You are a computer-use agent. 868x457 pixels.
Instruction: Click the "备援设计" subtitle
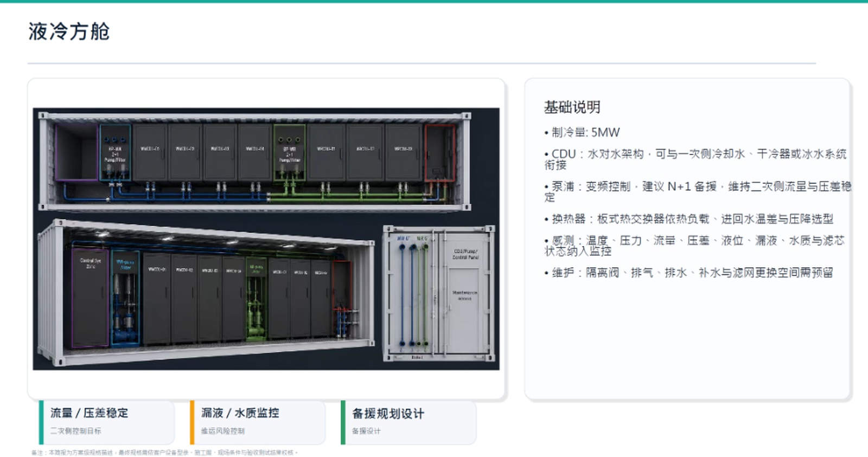[x=366, y=431]
